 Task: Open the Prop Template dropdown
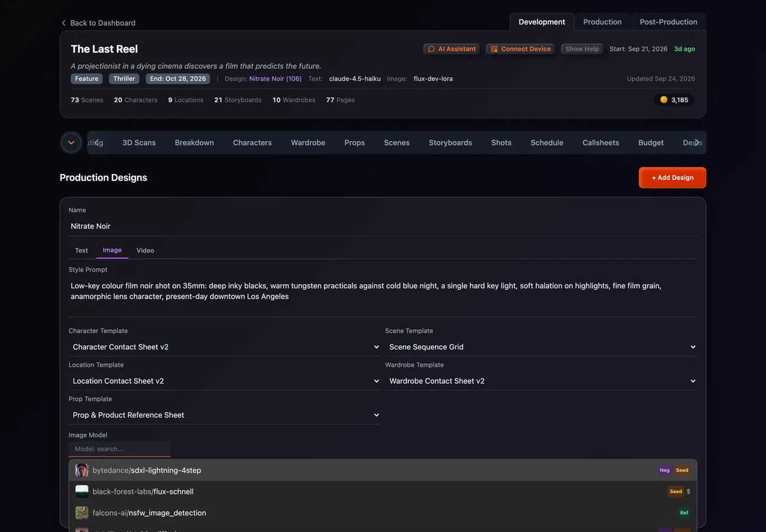pos(224,415)
